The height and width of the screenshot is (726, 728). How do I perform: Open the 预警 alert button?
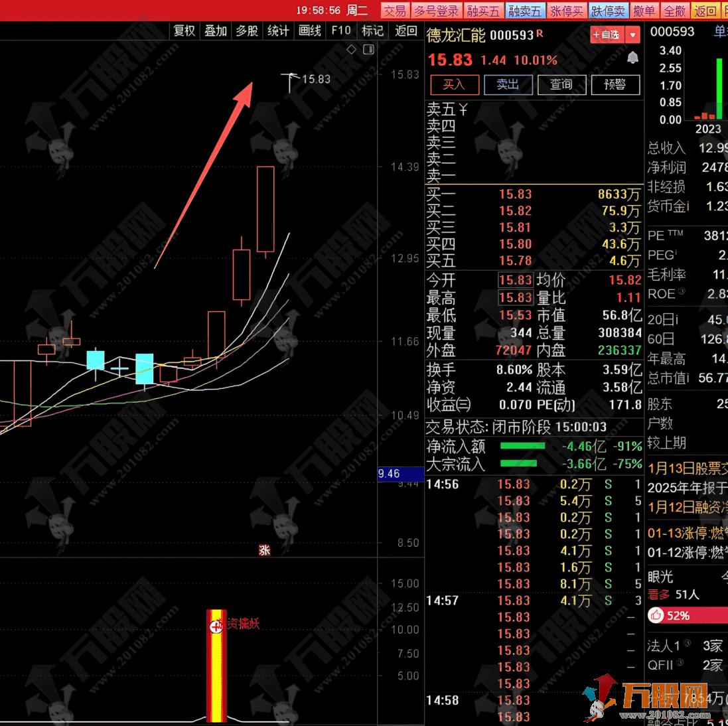pyautogui.click(x=615, y=84)
